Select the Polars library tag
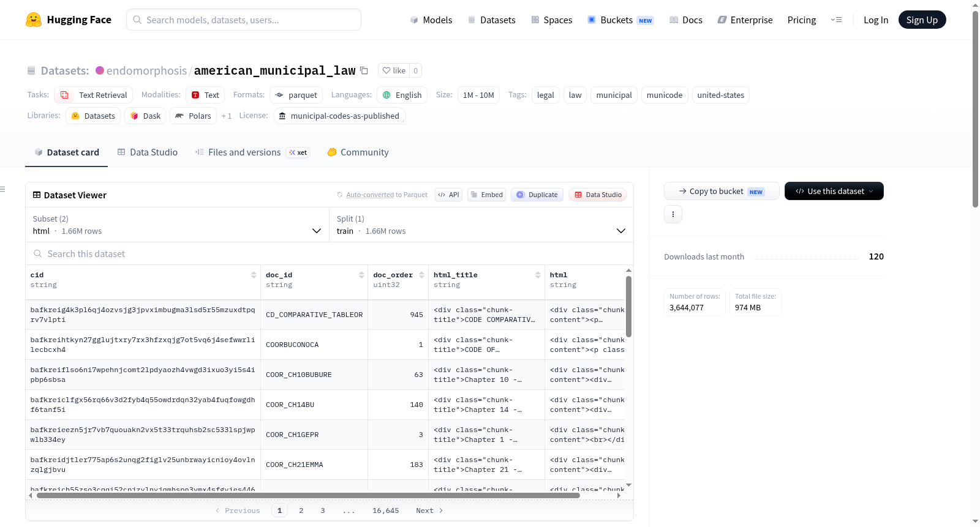 pyautogui.click(x=193, y=116)
